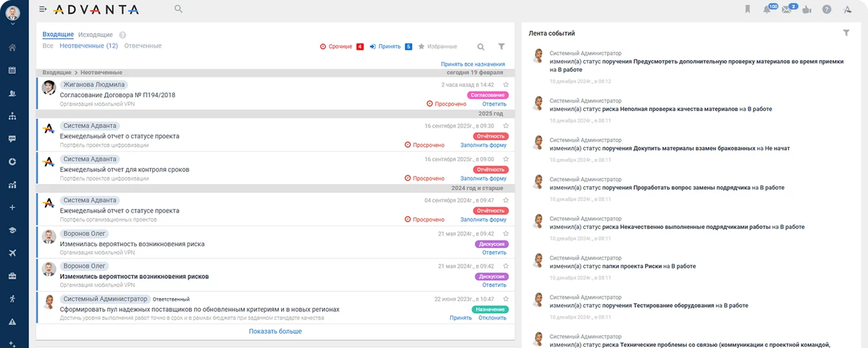Toggle the Избранные favorites filter
The height and width of the screenshot is (348, 868).
438,47
